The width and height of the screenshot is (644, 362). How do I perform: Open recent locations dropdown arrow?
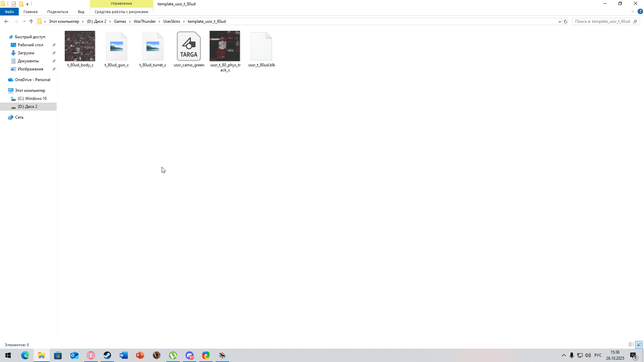pos(24,21)
